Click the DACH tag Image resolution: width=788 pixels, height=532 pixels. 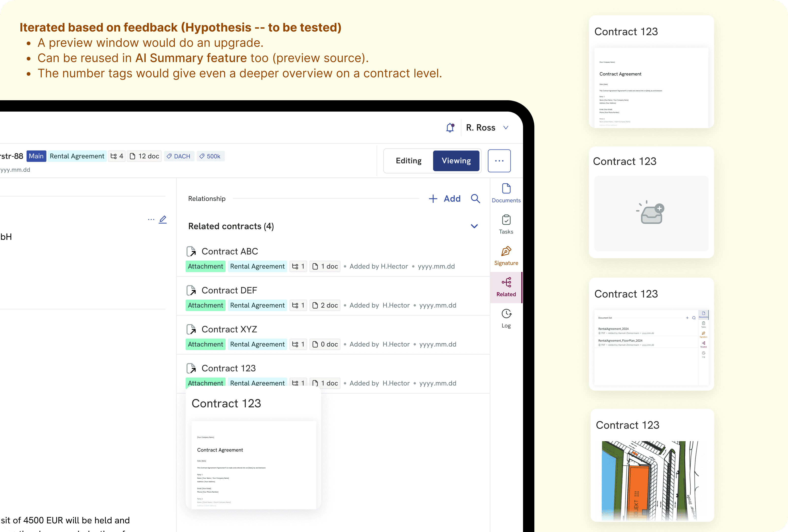(x=179, y=156)
